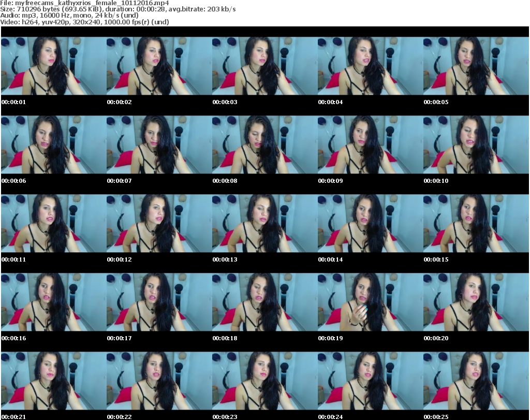530x420 pixels.
Task: Select the thumbnail frame at 00:00:13
Action: 265,223
